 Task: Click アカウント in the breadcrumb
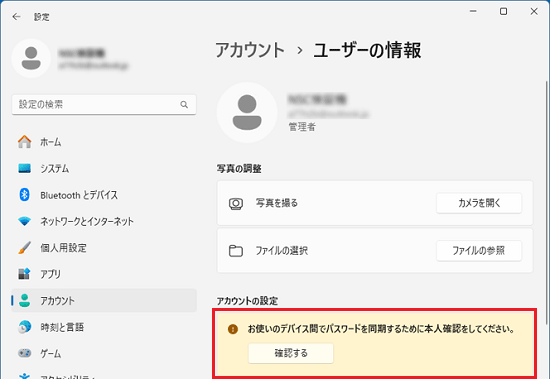(250, 50)
